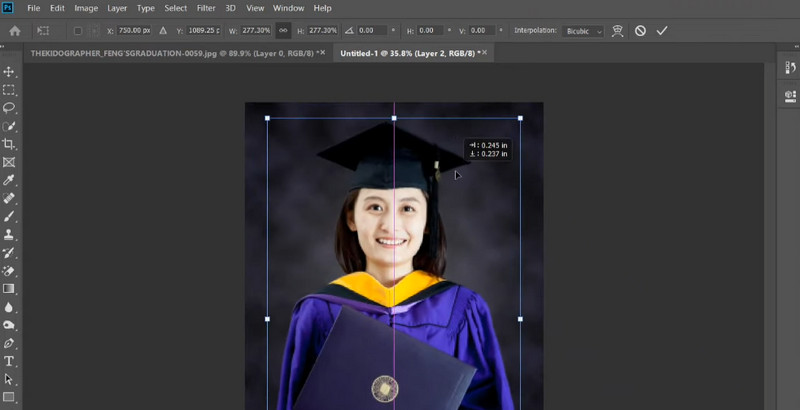Select the Pen tool

coord(9,343)
